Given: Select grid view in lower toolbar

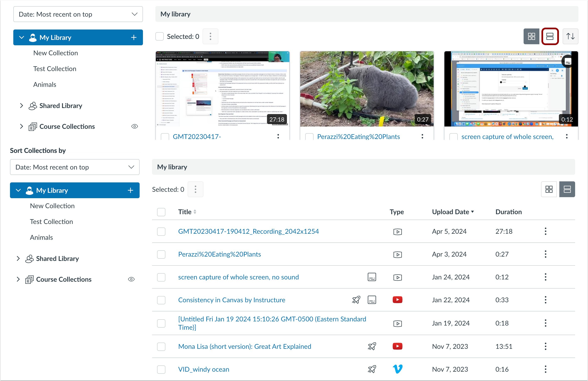Looking at the screenshot, I should coord(549,189).
